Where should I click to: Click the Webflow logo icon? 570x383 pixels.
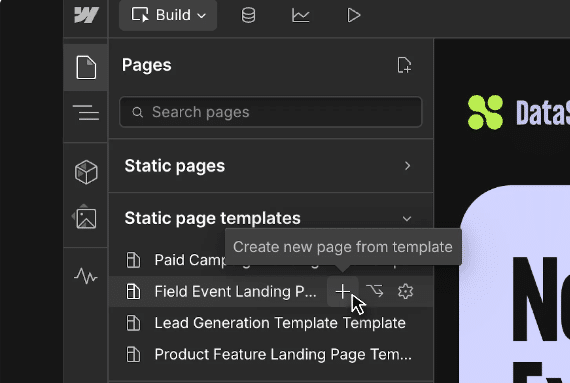(86, 15)
